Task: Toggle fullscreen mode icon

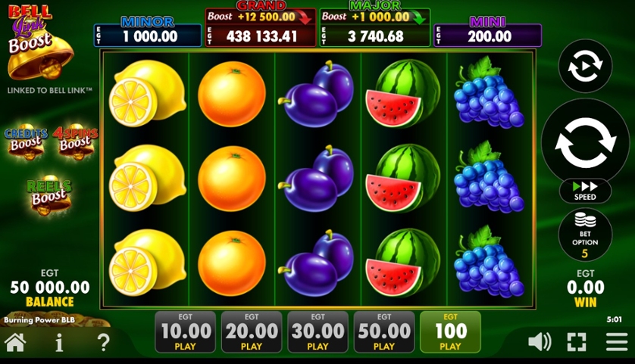Action: click(577, 342)
